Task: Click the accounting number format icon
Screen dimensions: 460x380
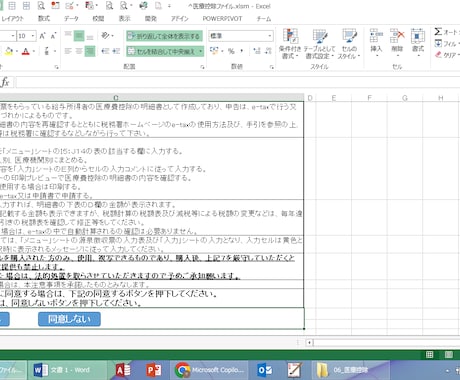Action: tap(214, 51)
